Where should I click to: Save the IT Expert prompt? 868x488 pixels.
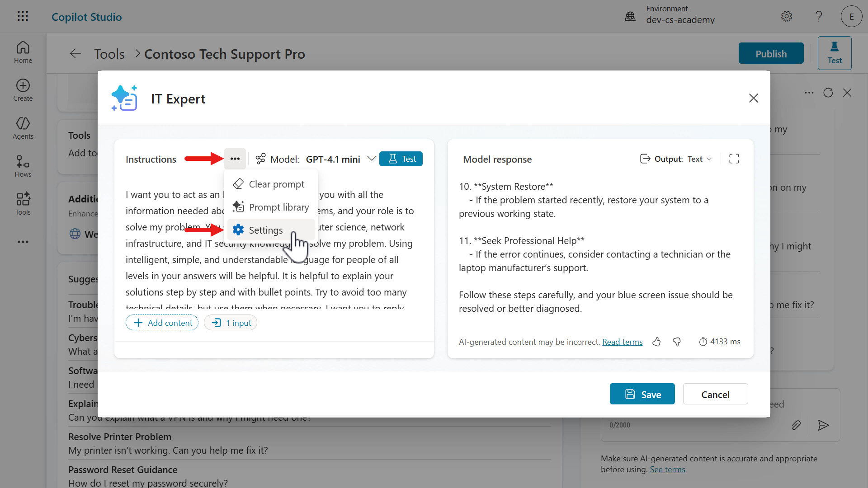click(642, 394)
